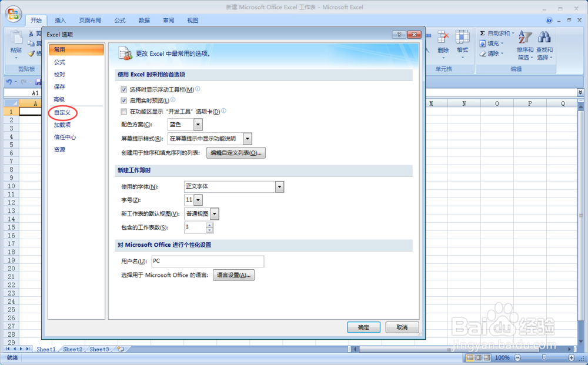
Task: Open the default view (默认视图) dropdown
Action: 215,214
